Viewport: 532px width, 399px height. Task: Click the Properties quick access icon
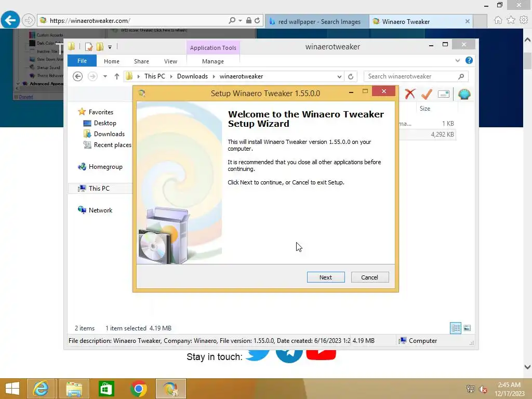point(89,47)
